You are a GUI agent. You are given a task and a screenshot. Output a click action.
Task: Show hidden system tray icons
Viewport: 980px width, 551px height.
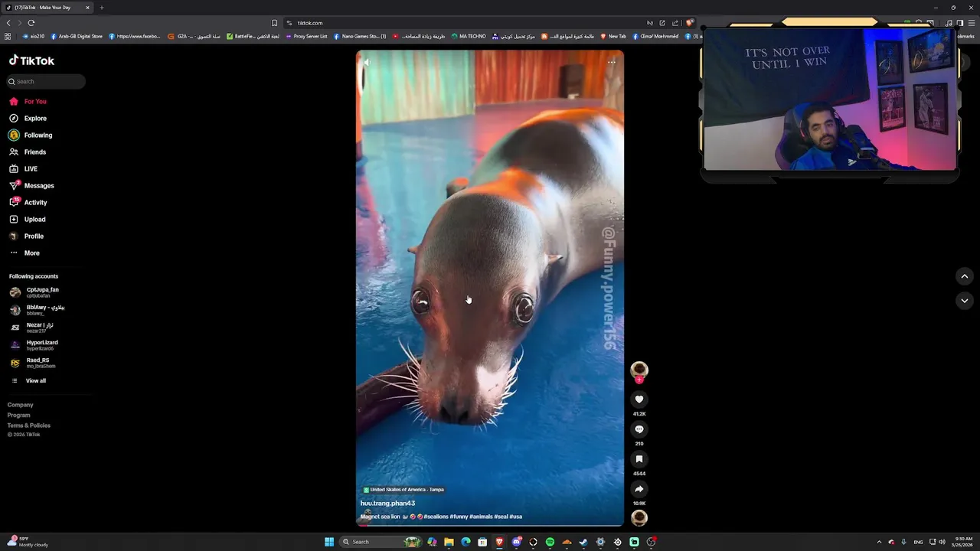coord(879,542)
